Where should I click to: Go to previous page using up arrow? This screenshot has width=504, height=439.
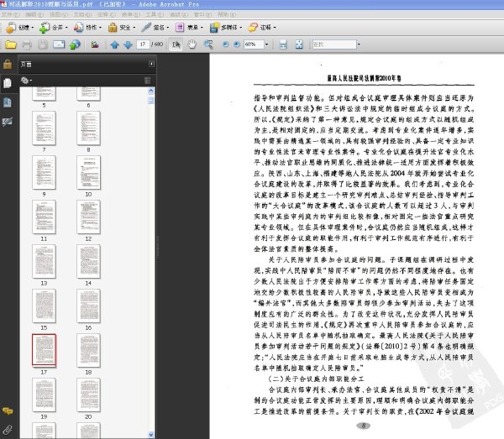point(114,44)
